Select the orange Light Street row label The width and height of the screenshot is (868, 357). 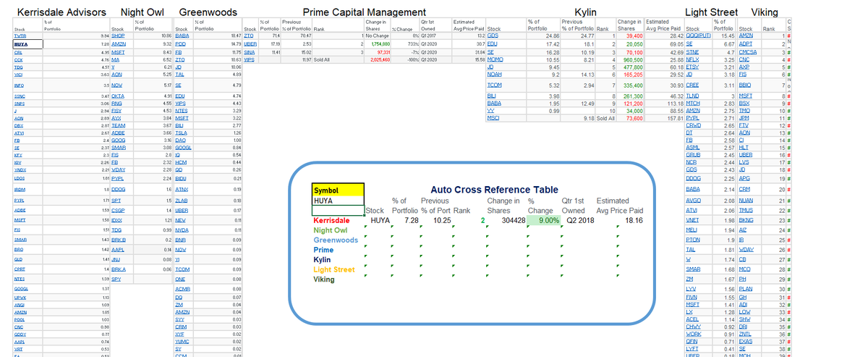pos(334,269)
